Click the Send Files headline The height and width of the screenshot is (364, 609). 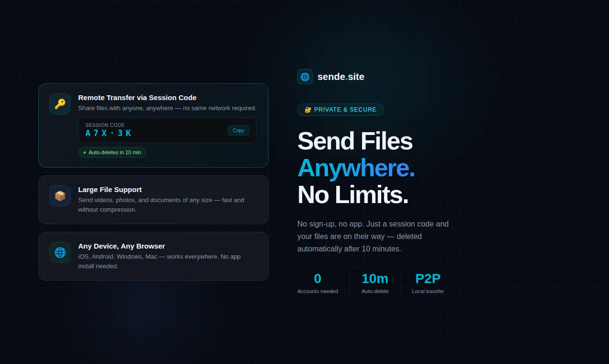coord(355,141)
